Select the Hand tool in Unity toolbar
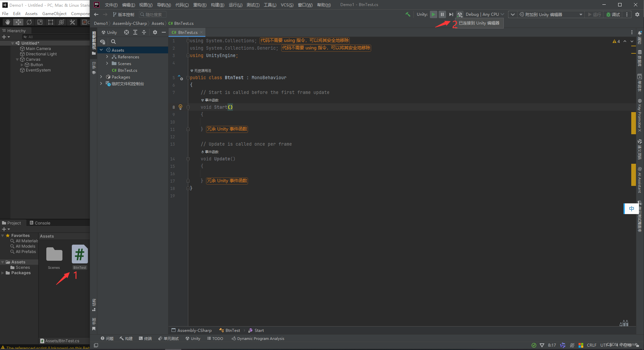 click(7, 22)
